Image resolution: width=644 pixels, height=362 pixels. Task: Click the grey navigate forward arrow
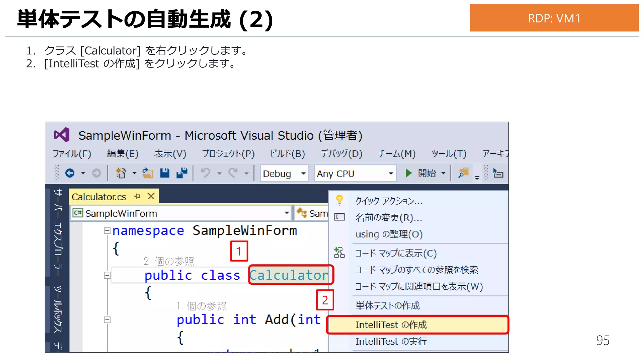[96, 173]
